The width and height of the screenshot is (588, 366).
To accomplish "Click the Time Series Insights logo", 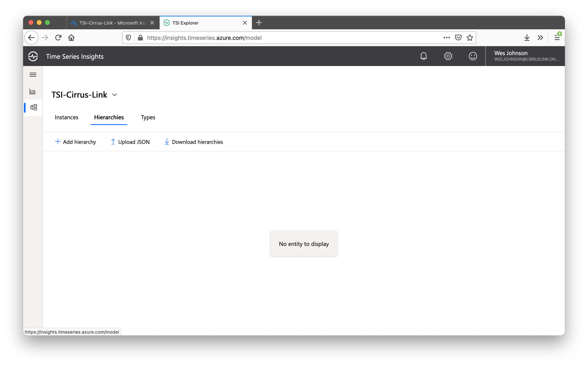I will pos(33,56).
